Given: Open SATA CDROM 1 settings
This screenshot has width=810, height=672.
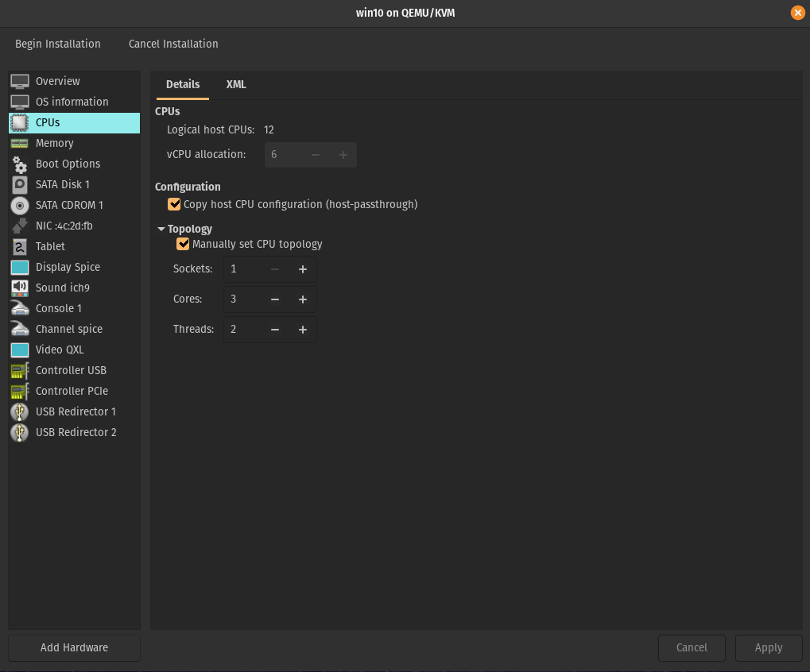Looking at the screenshot, I should point(19,205).
